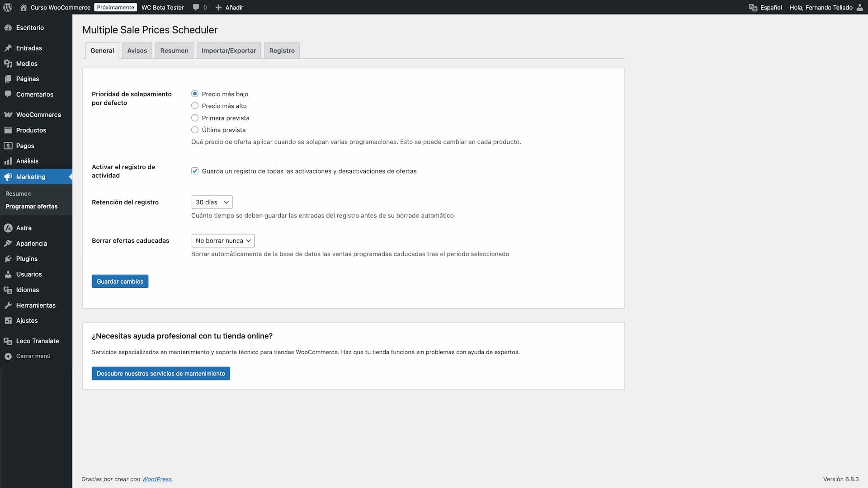Viewport: 868px width, 488px height.
Task: Select the Plugins plug icon
Action: click(x=8, y=258)
